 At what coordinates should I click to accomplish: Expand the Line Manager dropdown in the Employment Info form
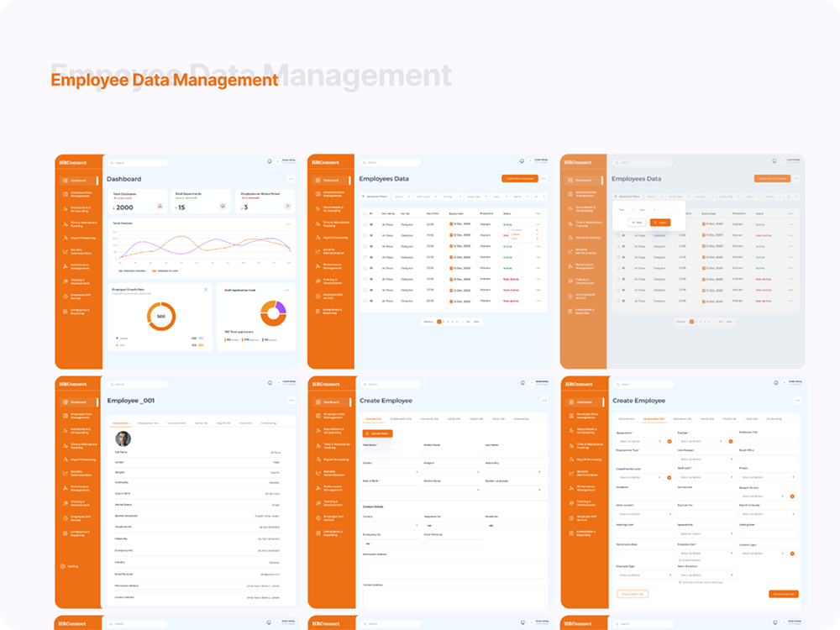click(x=706, y=459)
